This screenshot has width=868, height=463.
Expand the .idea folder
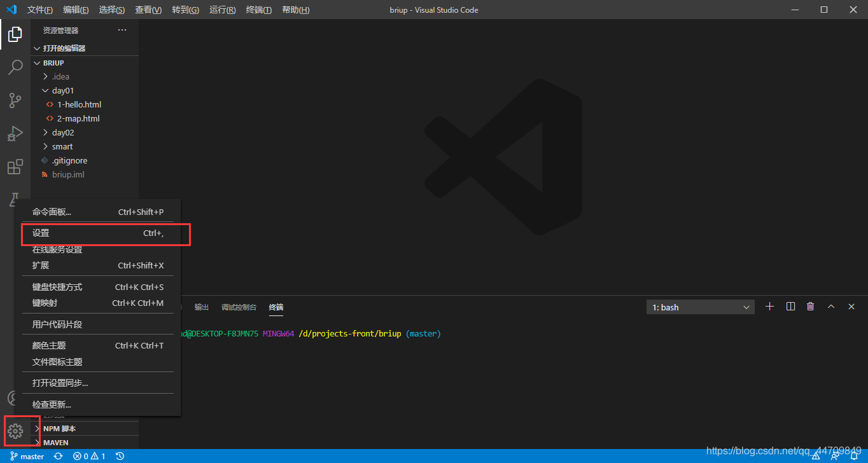click(x=85, y=76)
